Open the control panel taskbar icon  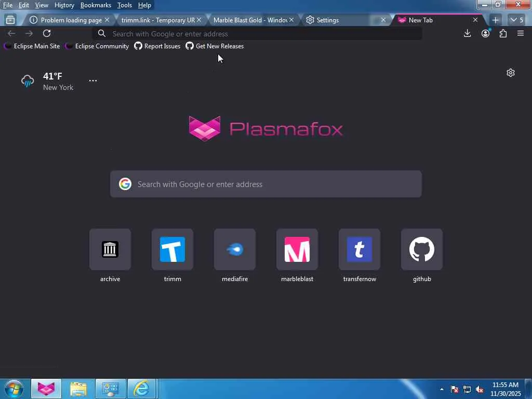(111, 389)
